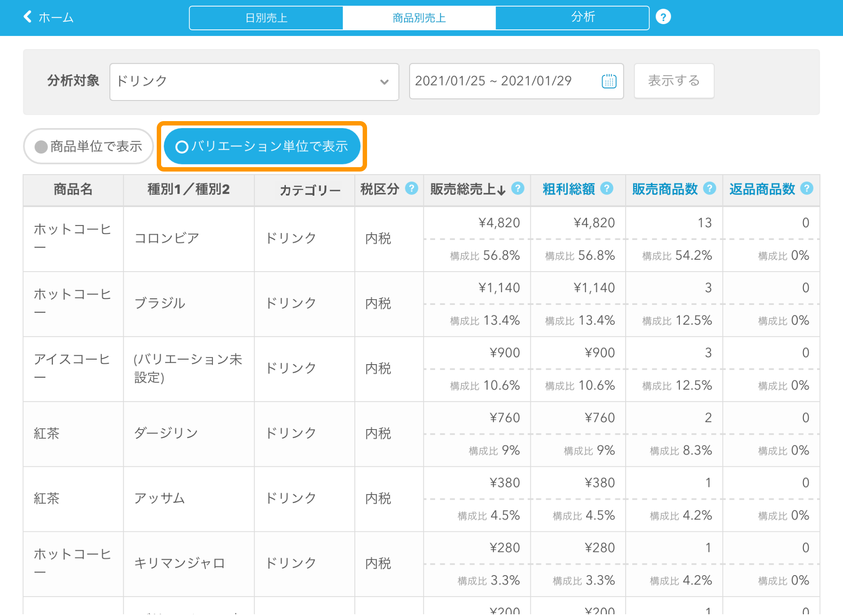843x616 pixels.
Task: Click the 構成比 54.2% value
Action: (677, 256)
